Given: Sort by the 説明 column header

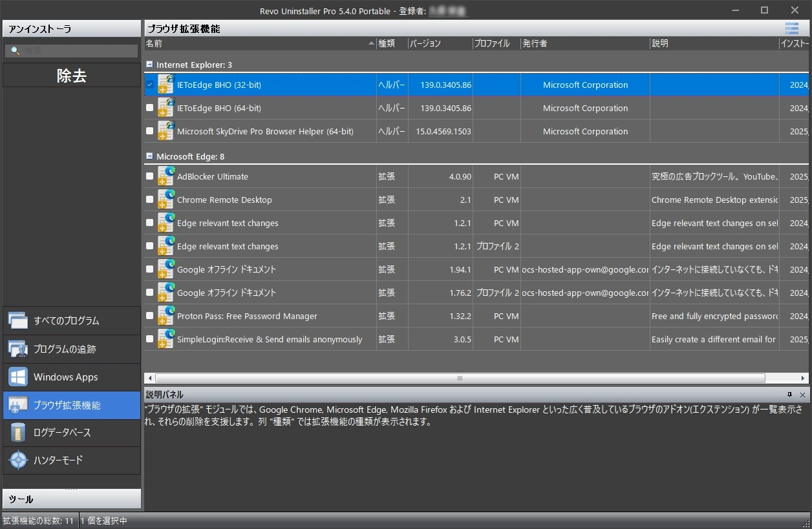Looking at the screenshot, I should [714, 43].
